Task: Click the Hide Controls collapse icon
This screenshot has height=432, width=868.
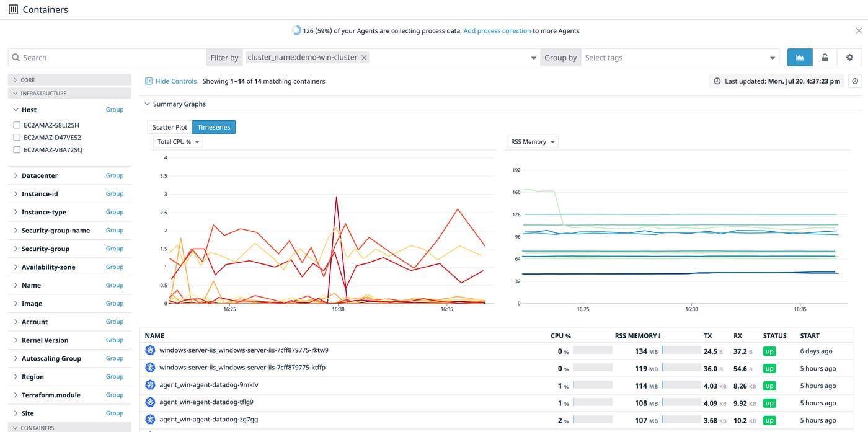Action: 149,81
